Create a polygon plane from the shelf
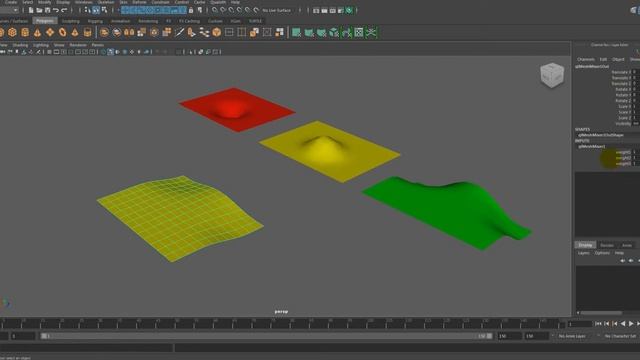640x360 pixels. [x=50, y=33]
